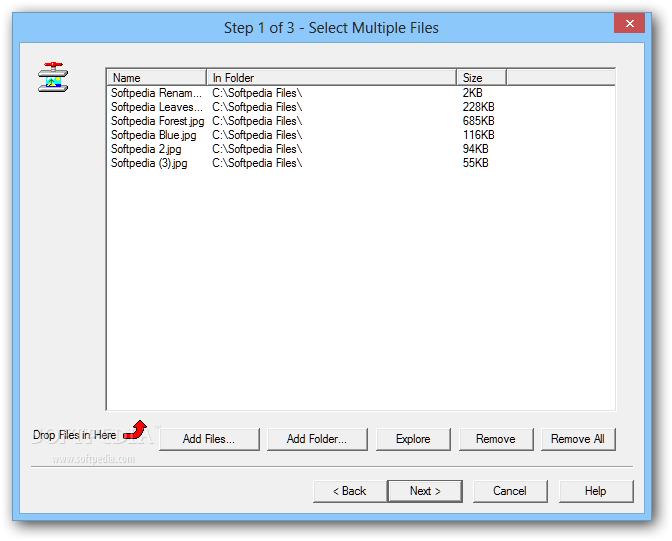Click the 94KB size value
672x541 pixels.
click(475, 149)
